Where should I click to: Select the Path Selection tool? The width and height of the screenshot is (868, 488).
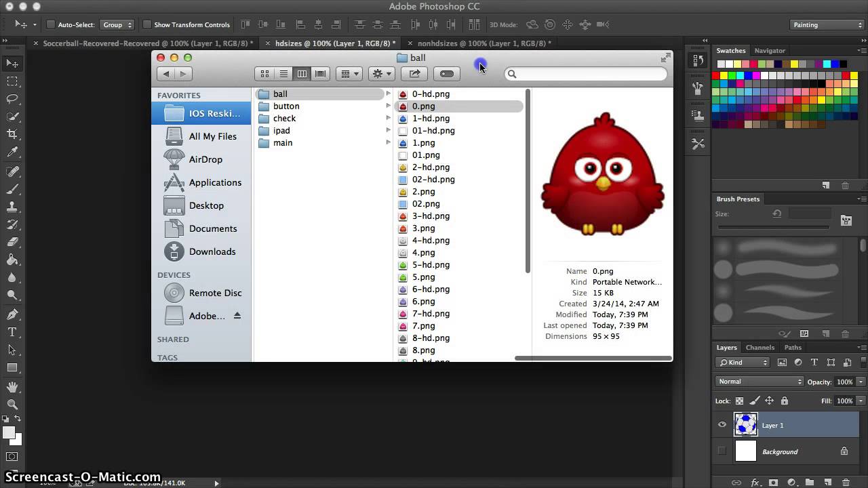pos(12,350)
